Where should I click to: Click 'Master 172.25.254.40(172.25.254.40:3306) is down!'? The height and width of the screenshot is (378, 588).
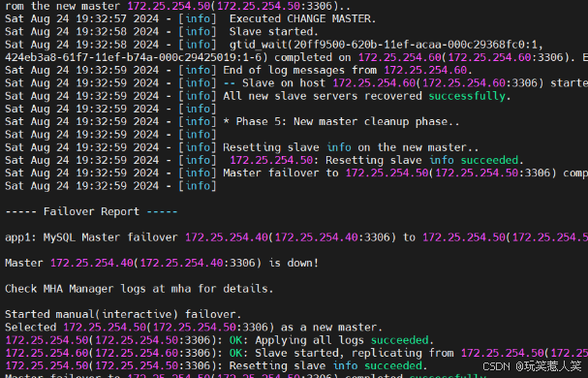[x=162, y=263]
